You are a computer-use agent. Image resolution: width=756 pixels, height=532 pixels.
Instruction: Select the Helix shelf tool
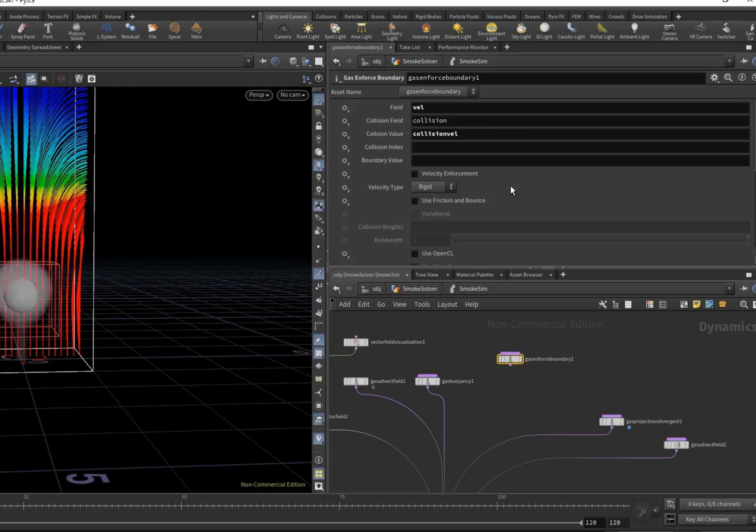[196, 31]
